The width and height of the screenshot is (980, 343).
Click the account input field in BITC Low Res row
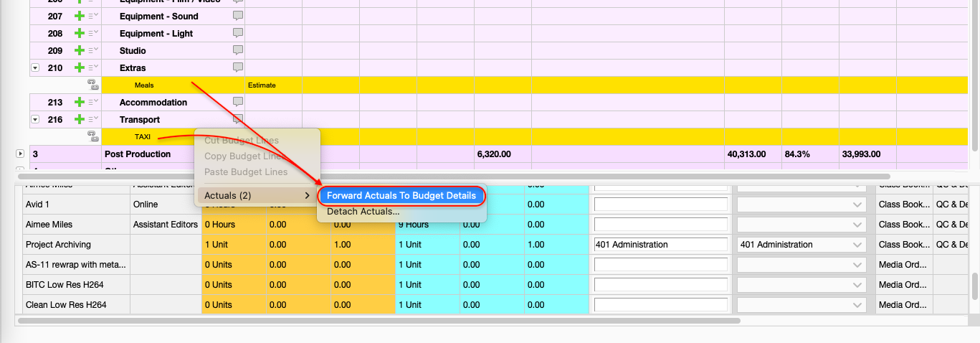[660, 285]
